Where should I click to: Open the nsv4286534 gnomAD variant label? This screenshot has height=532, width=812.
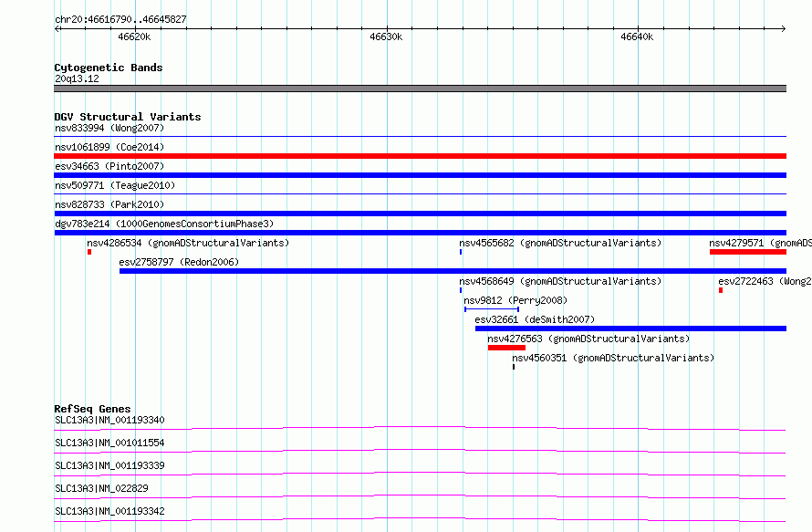(188, 243)
